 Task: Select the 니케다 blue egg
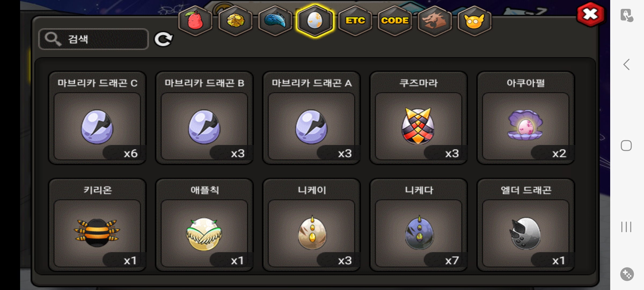pyautogui.click(x=418, y=225)
